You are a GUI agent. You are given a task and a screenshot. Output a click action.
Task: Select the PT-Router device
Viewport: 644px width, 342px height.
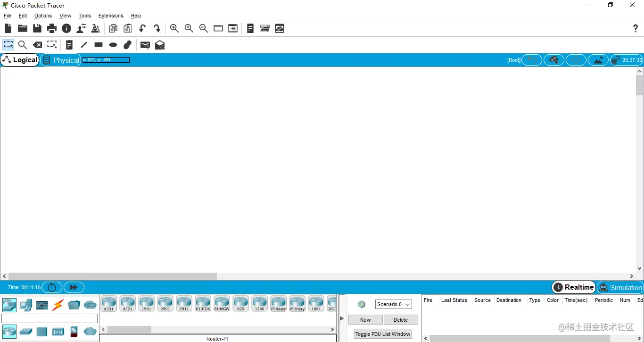point(278,304)
